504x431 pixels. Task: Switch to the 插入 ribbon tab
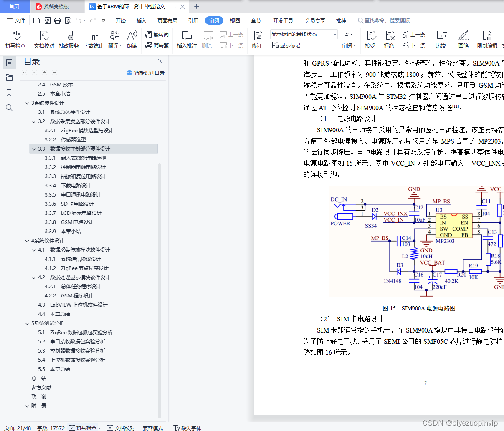click(142, 20)
